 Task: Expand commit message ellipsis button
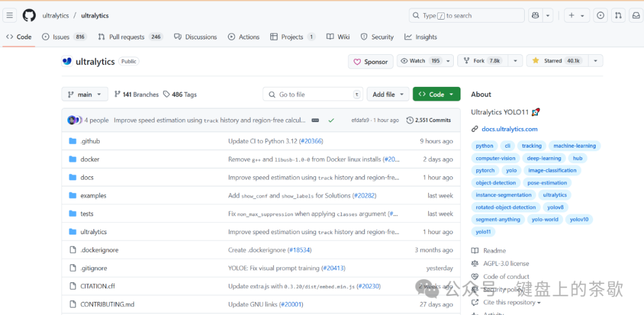point(315,120)
